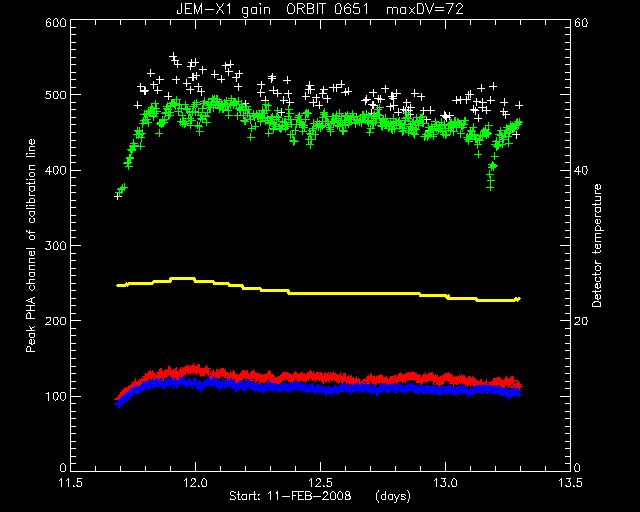Image resolution: width=640 pixels, height=512 pixels.
Task: Click the left axis label Peak PHA channel
Action: coord(31,245)
